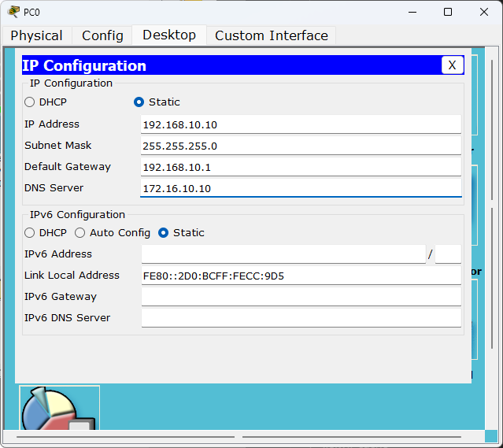Maximize the PC0 window

[448, 12]
